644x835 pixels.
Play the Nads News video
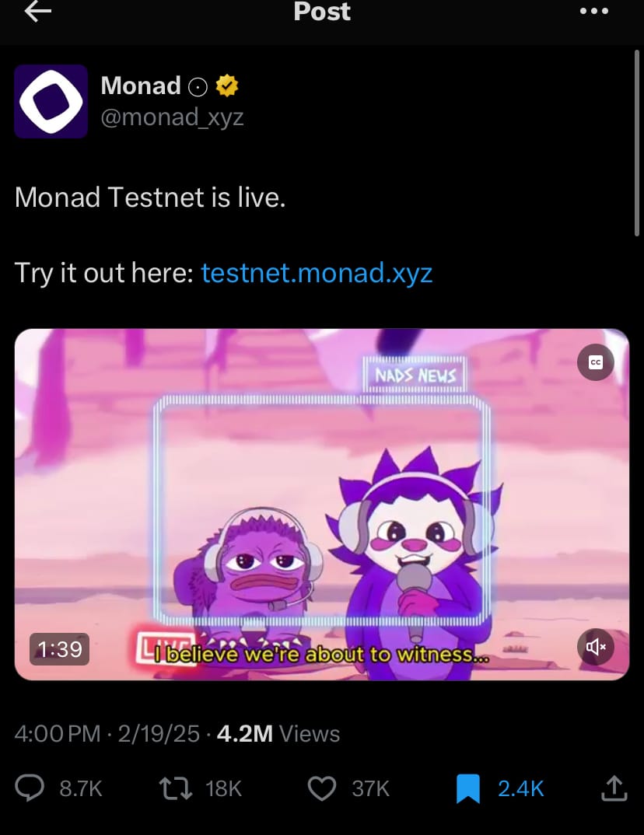322,505
